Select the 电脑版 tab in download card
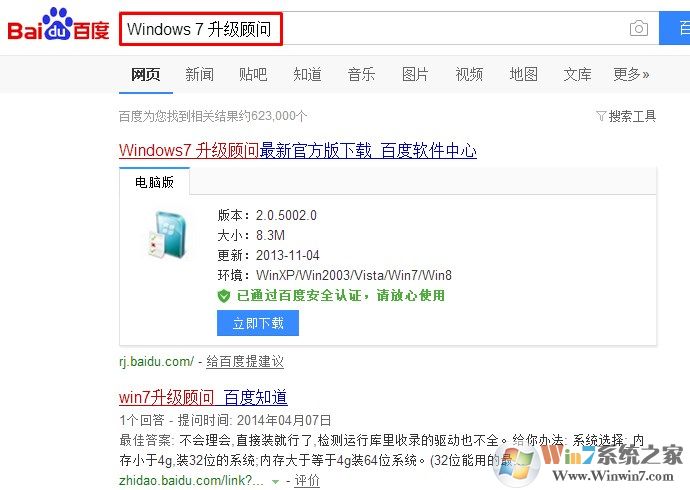 (154, 182)
